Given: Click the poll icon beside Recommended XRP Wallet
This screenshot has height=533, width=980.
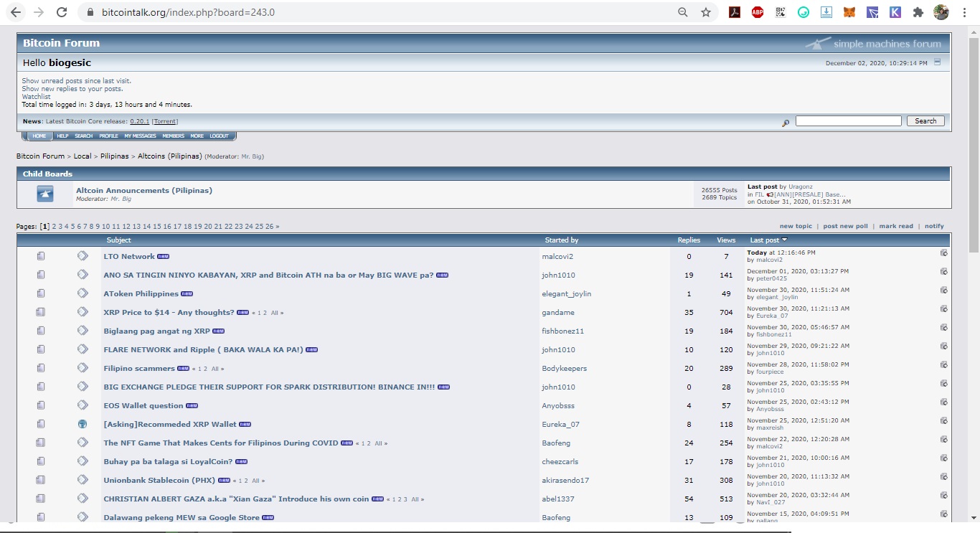Looking at the screenshot, I should pyautogui.click(x=83, y=424).
